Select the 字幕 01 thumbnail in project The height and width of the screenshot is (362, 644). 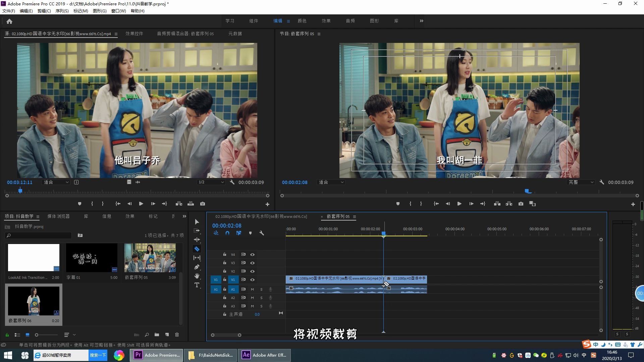(x=92, y=258)
